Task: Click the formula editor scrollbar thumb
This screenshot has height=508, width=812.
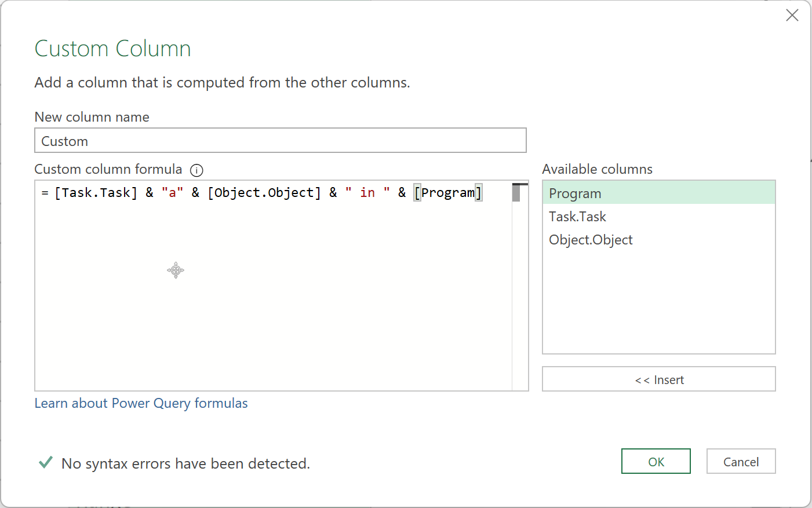Action: click(516, 192)
